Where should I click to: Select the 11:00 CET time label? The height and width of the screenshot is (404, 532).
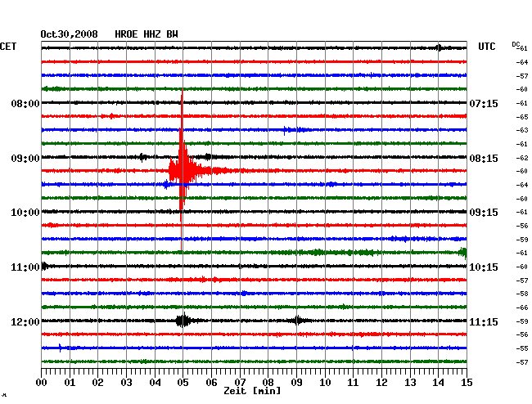click(x=25, y=267)
